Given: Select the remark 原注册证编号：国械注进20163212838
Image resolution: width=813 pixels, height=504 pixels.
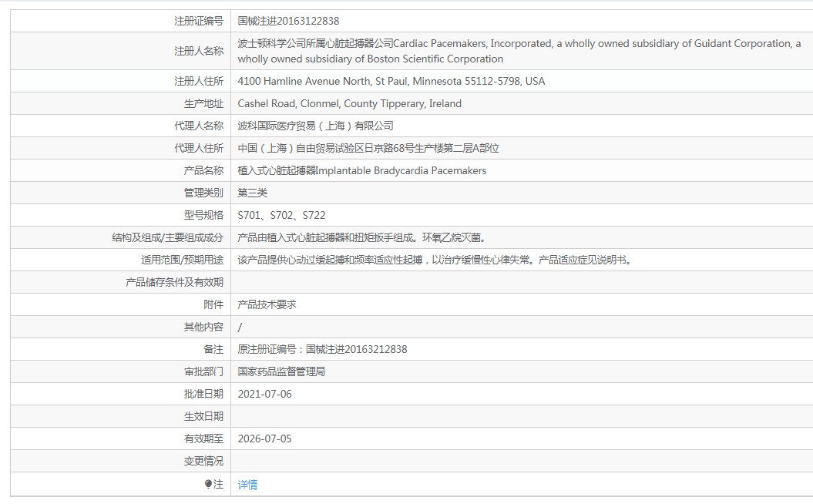Looking at the screenshot, I should click(323, 348).
